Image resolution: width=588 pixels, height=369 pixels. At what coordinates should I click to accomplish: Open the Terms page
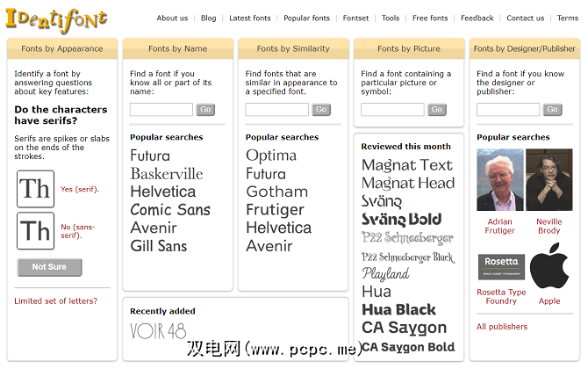click(x=568, y=18)
